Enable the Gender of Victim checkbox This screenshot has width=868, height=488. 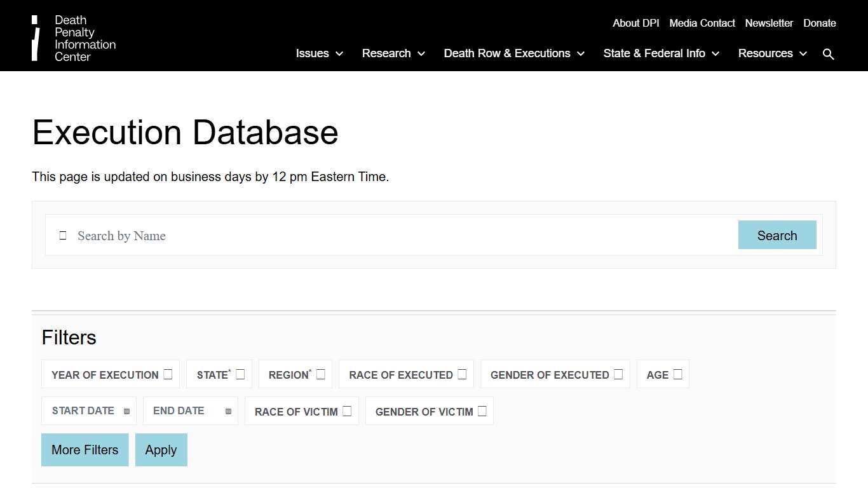click(482, 410)
